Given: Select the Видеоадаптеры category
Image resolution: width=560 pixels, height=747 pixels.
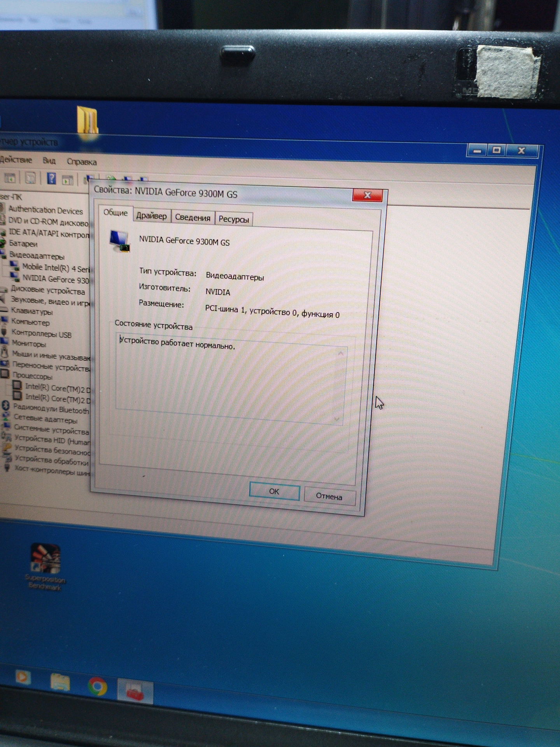Looking at the screenshot, I should tap(37, 256).
